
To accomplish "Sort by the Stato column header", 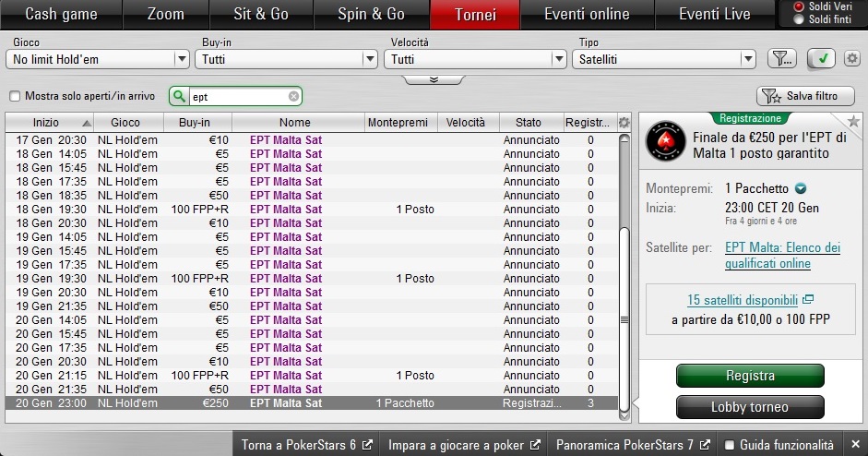I will (529, 123).
